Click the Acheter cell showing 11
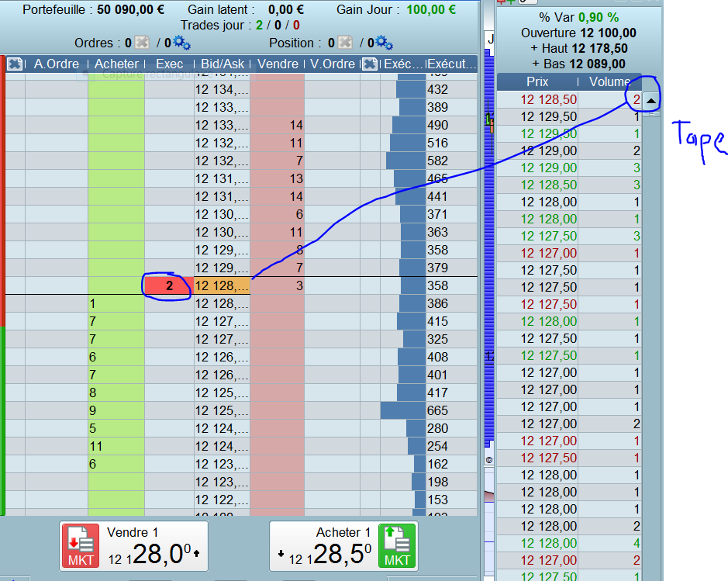Screen dimensions: 728x581 (116, 447)
